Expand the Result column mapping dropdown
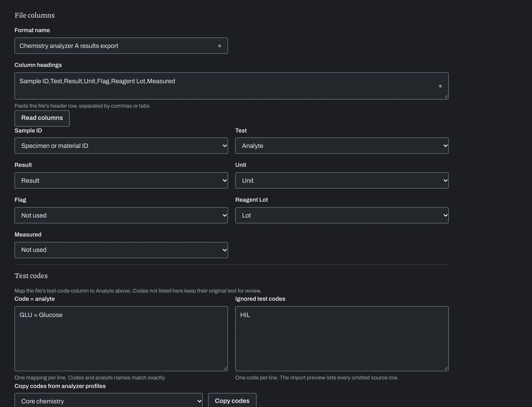This screenshot has width=532, height=407. [121, 180]
